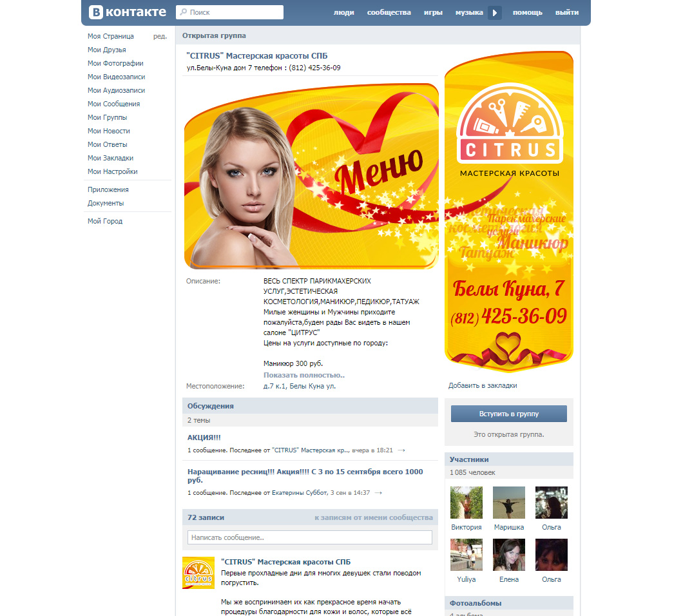The width and height of the screenshot is (683, 616).
Task: Open игры in the top menu
Action: [433, 12]
